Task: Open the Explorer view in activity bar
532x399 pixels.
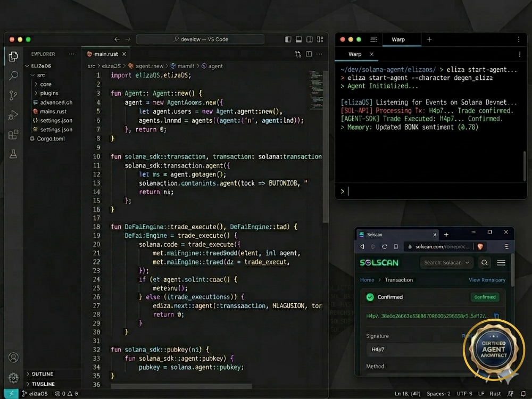Action: [13, 56]
